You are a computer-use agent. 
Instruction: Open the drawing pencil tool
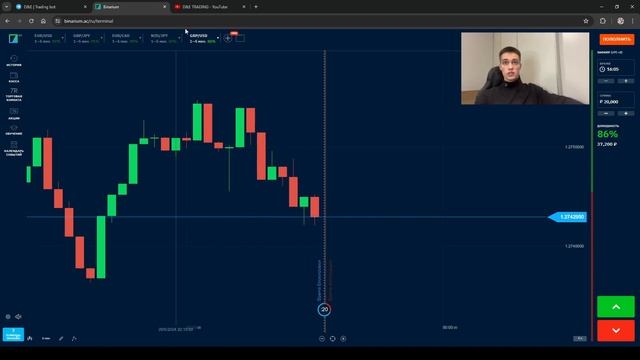click(61, 338)
